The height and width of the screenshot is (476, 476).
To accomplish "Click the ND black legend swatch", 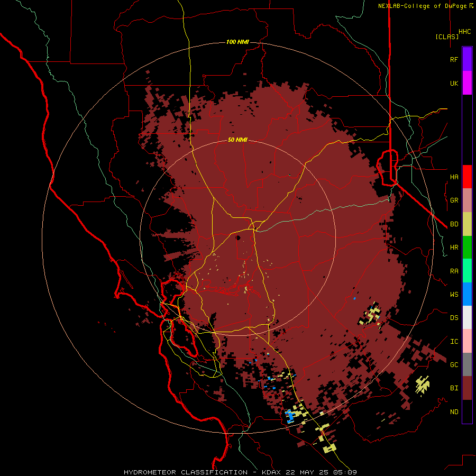I will click(x=467, y=411).
